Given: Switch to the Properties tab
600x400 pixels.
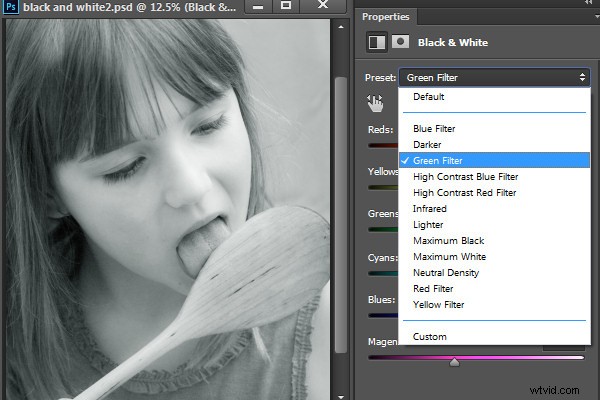Looking at the screenshot, I should (x=386, y=17).
